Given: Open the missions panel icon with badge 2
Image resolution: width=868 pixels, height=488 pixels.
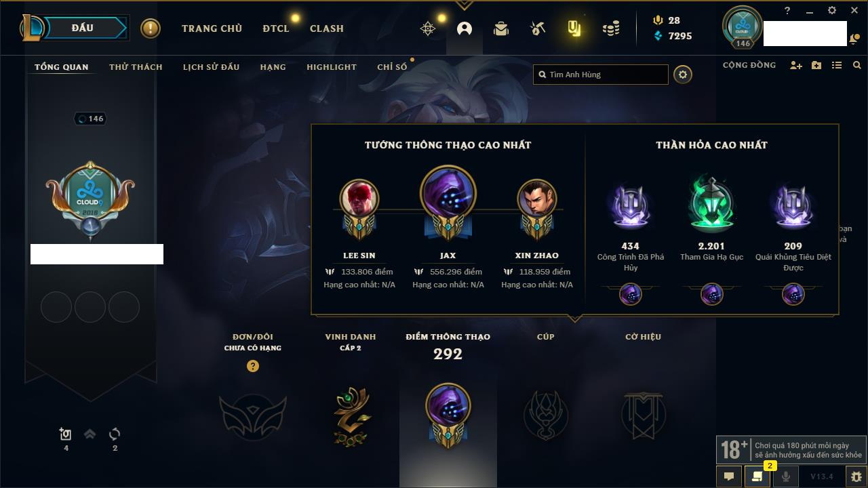Looking at the screenshot, I should click(757, 476).
